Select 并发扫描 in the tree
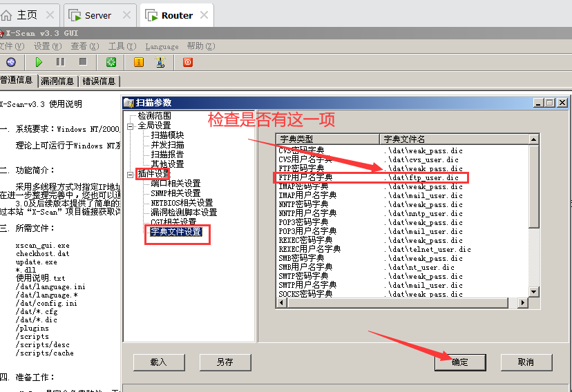The width and height of the screenshot is (572, 392). (x=167, y=145)
